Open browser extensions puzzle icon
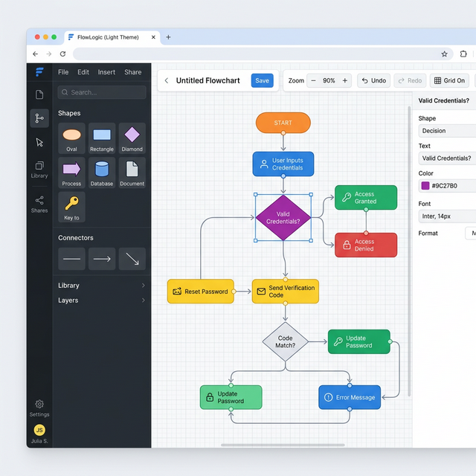Screen dimensions: 476x476 (x=463, y=54)
